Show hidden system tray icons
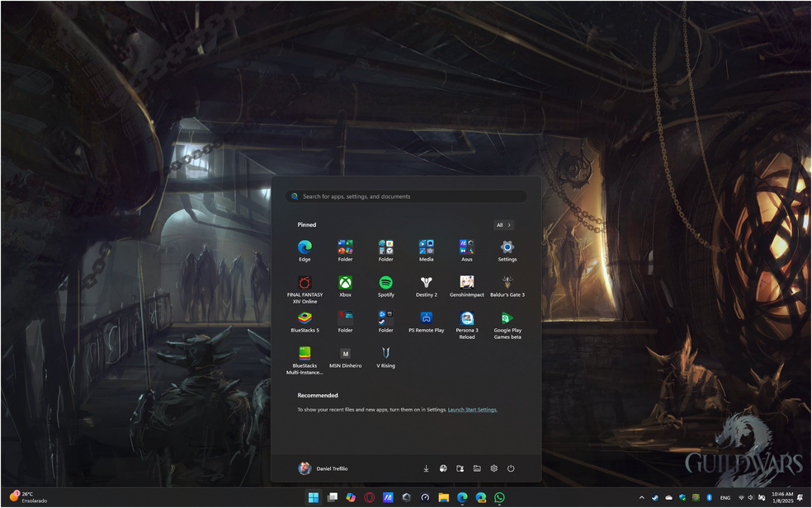812x508 pixels. pyautogui.click(x=641, y=497)
